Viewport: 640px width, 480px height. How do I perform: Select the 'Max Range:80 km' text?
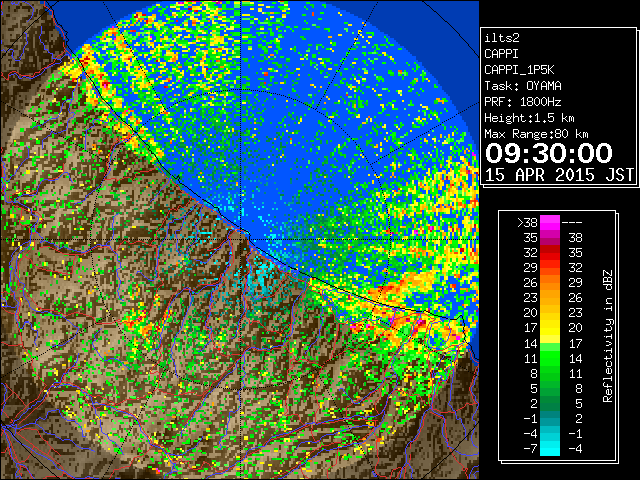(x=536, y=134)
